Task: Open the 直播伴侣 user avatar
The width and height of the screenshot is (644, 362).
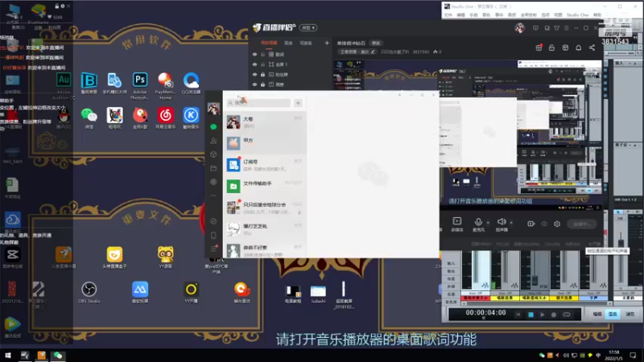Action: (x=519, y=27)
